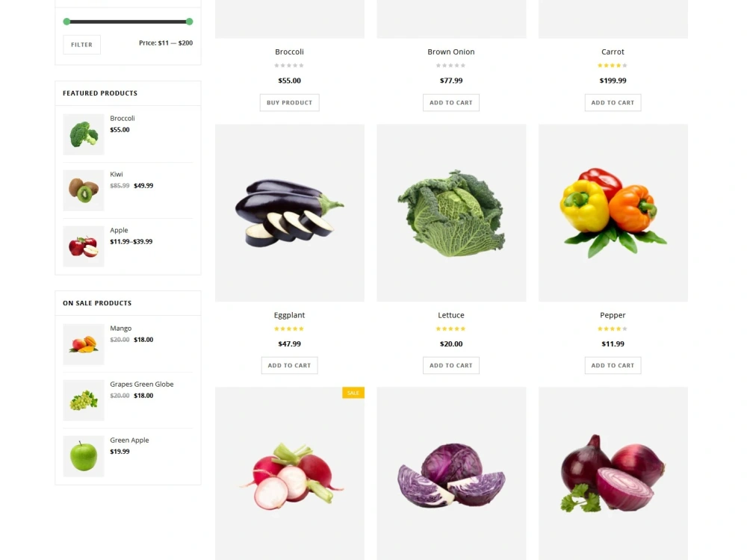747x560 pixels.
Task: Click Buy Product under Broccoli
Action: point(290,102)
